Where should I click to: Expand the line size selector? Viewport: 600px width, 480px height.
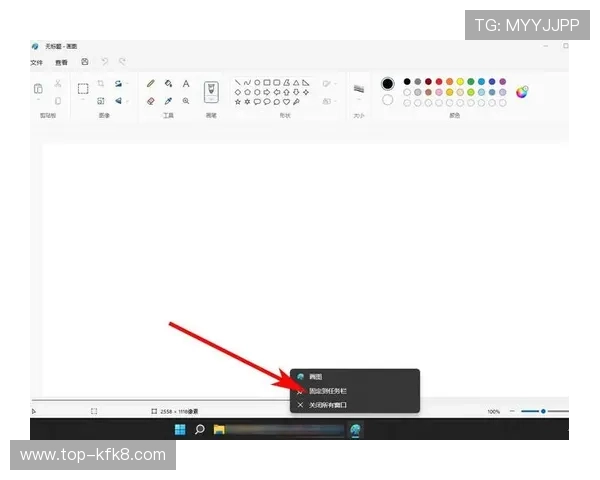(x=359, y=90)
